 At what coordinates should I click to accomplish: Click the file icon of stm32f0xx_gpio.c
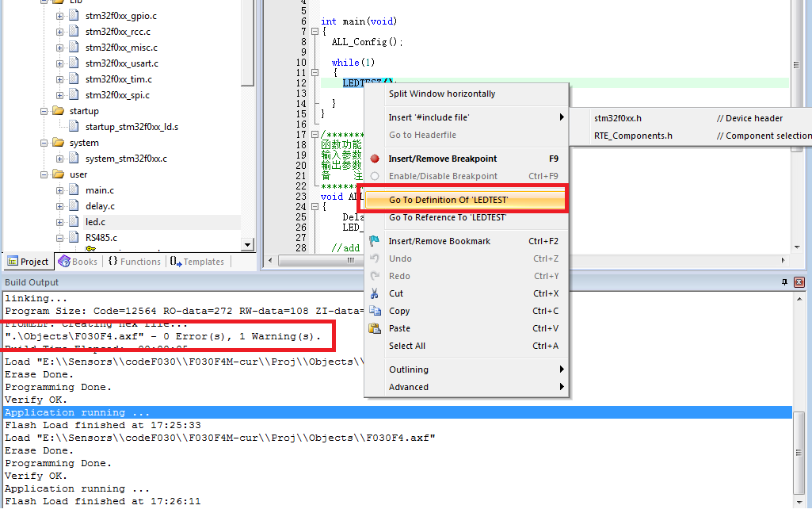(x=74, y=16)
